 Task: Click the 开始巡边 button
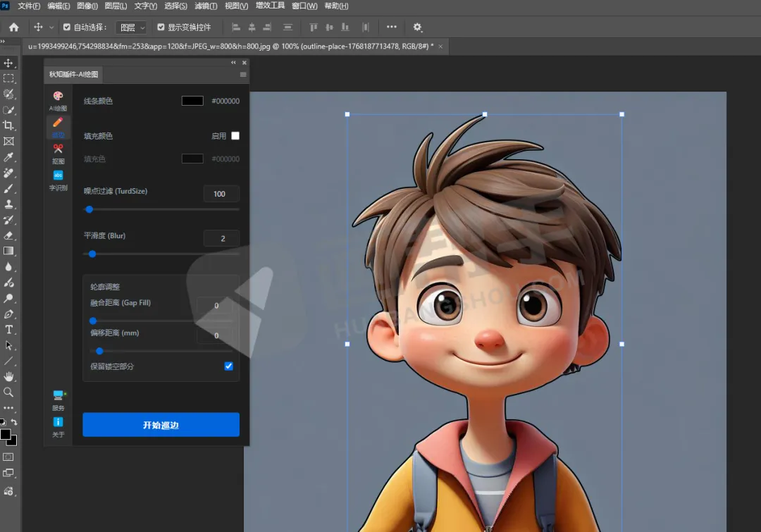pos(161,425)
